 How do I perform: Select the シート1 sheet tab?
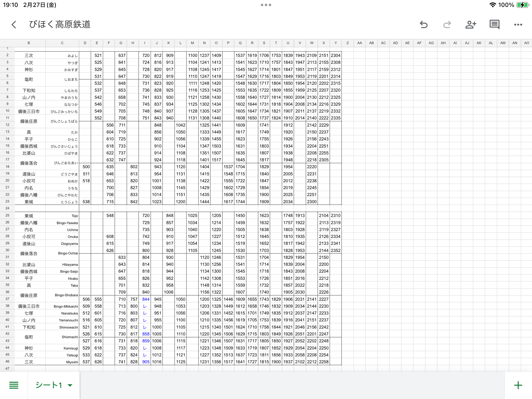pos(49,385)
